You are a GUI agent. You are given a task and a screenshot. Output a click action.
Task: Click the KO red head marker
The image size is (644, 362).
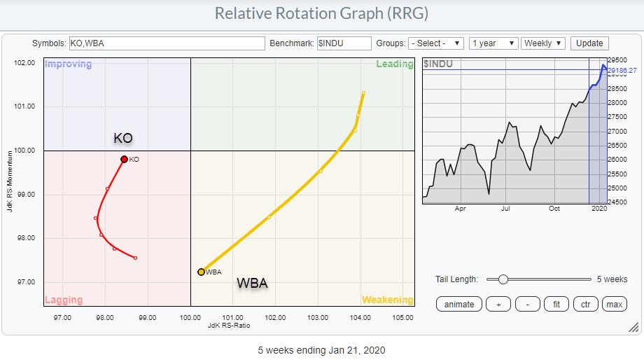[x=124, y=160]
